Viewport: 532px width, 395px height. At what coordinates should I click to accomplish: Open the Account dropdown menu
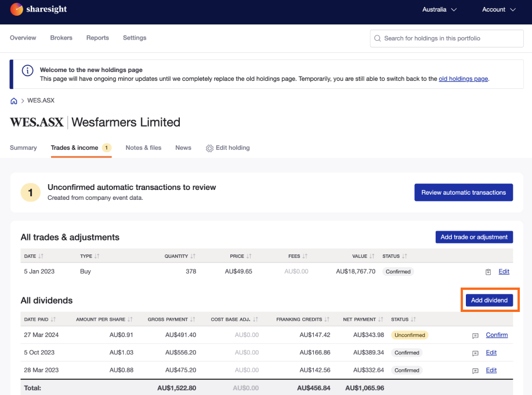click(x=499, y=9)
